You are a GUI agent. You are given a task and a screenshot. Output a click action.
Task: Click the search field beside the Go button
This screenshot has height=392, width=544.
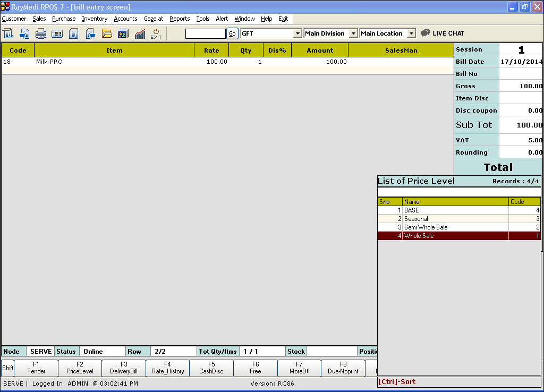(205, 33)
